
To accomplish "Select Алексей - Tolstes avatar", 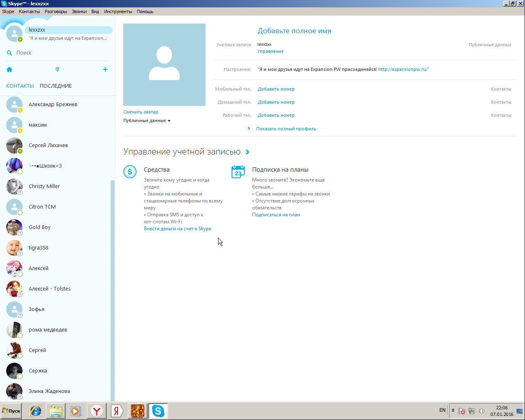I will pyautogui.click(x=14, y=289).
